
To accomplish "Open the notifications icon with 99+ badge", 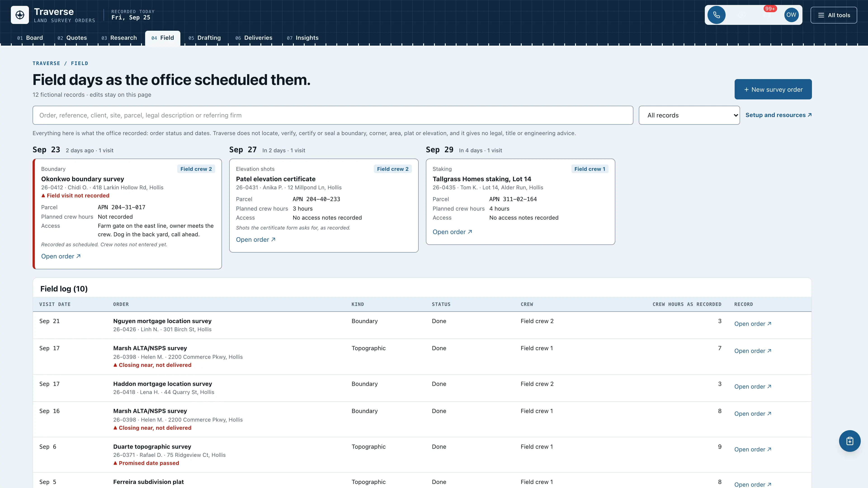I will point(767,15).
